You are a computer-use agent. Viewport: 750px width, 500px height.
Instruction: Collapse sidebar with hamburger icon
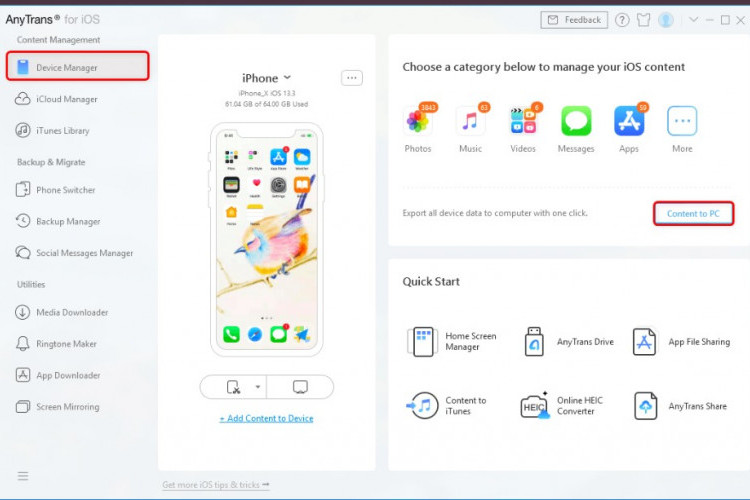pos(23,475)
